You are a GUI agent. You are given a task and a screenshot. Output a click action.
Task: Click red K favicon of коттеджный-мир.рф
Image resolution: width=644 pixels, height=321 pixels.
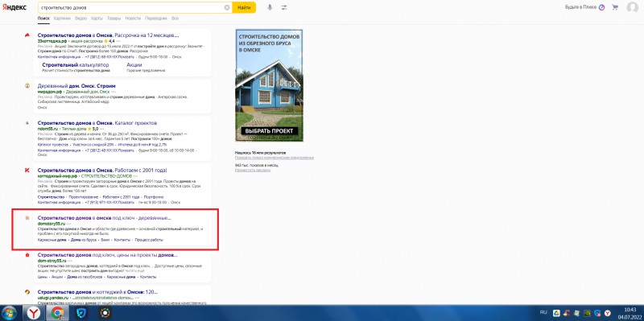click(x=27, y=170)
